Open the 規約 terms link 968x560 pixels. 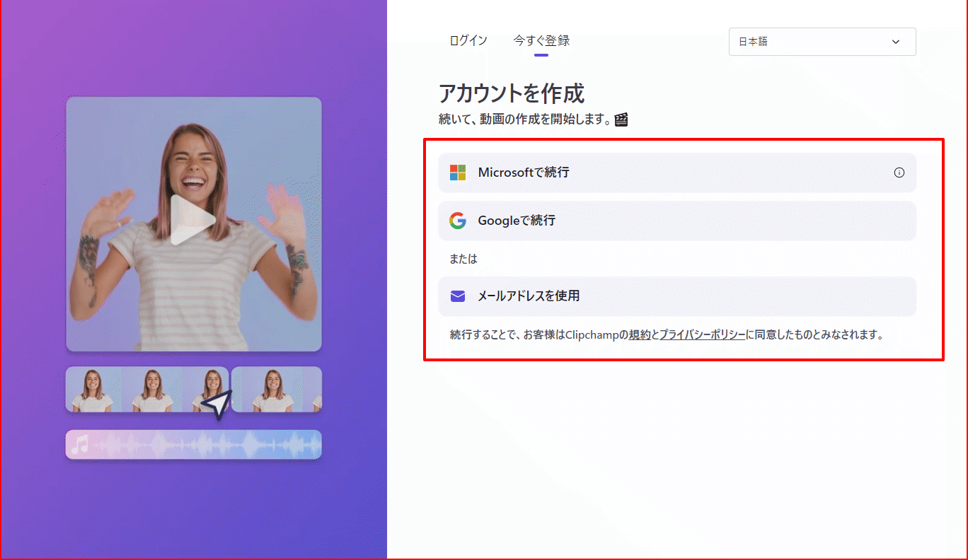click(x=639, y=335)
